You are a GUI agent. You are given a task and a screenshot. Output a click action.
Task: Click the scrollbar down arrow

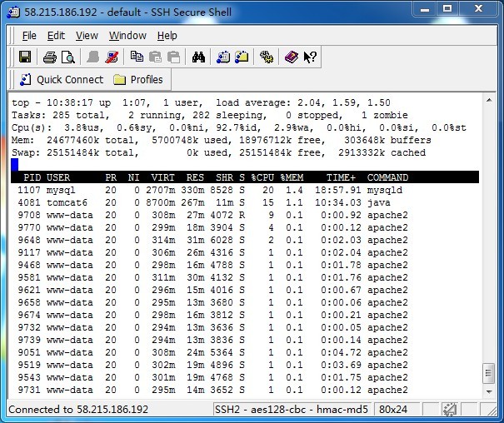coord(489,391)
